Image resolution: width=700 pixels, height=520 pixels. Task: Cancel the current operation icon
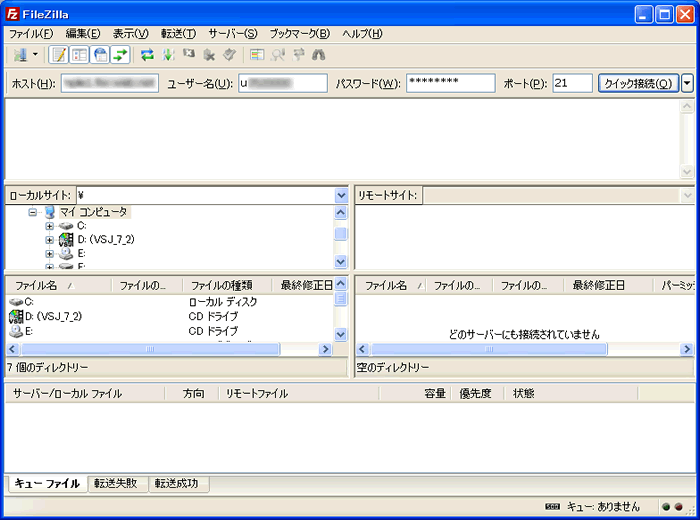tap(189, 54)
